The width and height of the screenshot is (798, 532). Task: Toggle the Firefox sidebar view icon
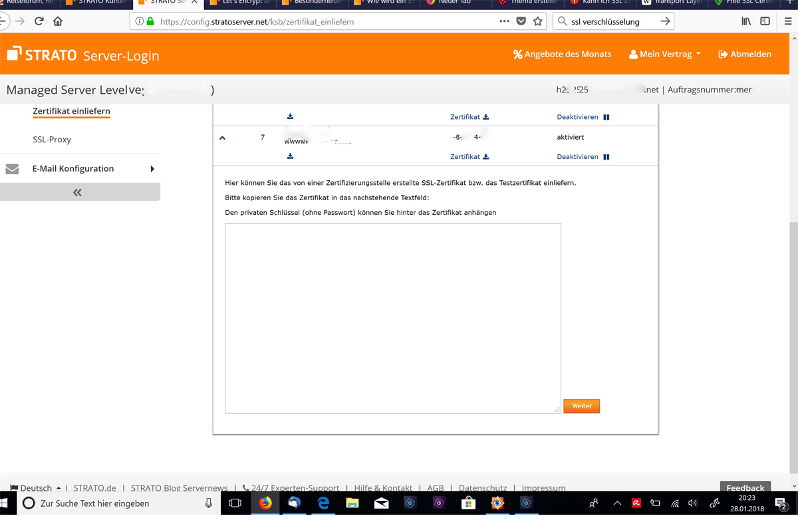tap(765, 21)
